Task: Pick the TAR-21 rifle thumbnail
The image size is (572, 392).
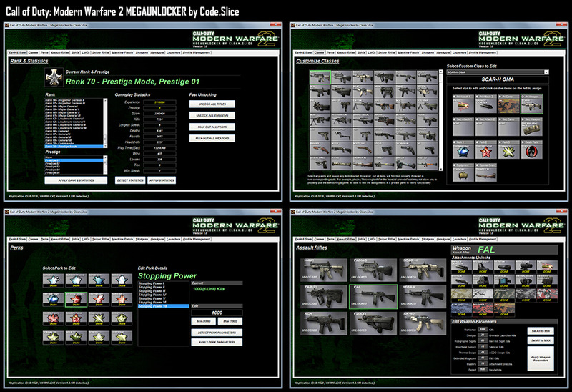Action: [x=324, y=296]
